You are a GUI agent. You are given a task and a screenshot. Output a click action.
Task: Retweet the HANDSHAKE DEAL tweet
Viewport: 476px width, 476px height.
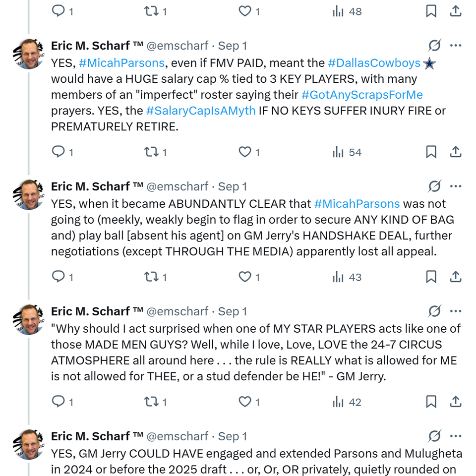tap(151, 277)
